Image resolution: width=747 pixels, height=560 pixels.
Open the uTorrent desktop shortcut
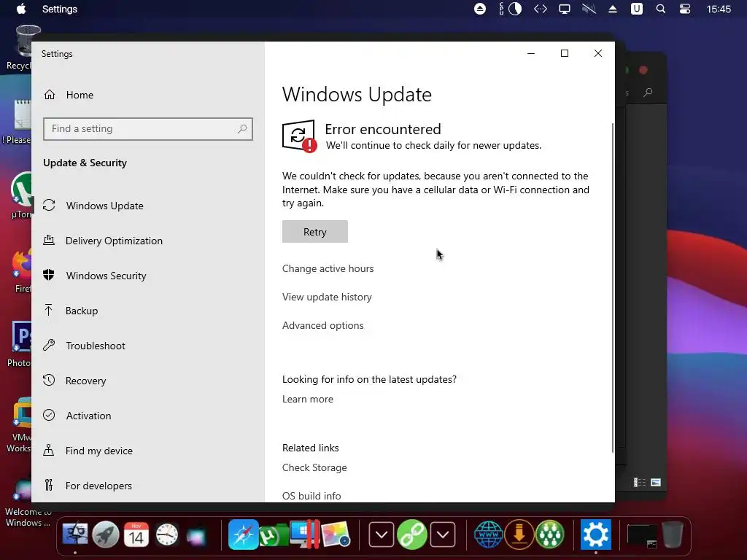click(x=21, y=196)
